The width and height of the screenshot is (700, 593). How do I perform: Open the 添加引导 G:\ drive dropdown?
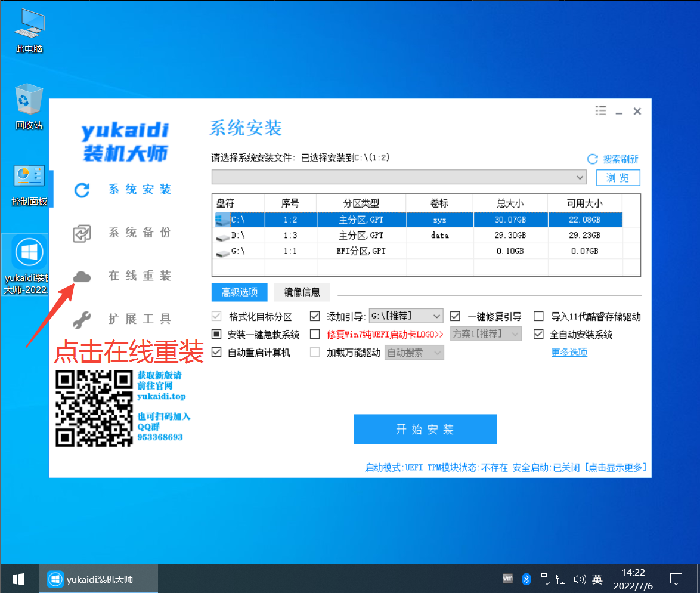click(436, 316)
